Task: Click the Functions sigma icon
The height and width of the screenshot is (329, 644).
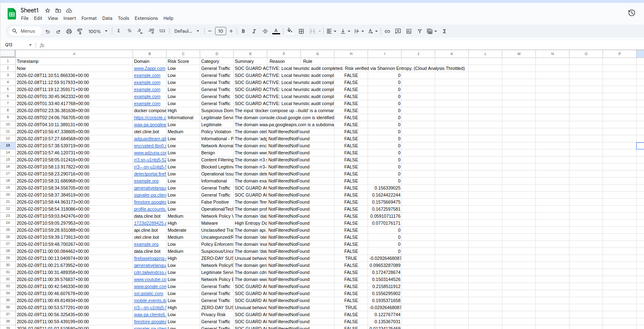Action: click(444, 31)
